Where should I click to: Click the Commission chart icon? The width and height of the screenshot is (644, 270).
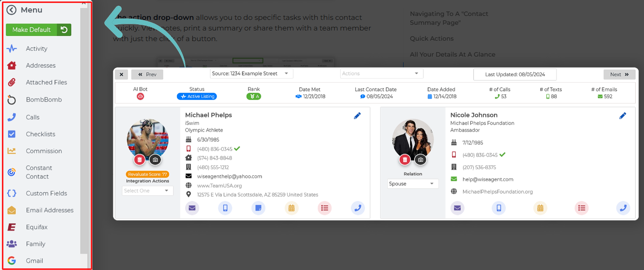click(12, 151)
